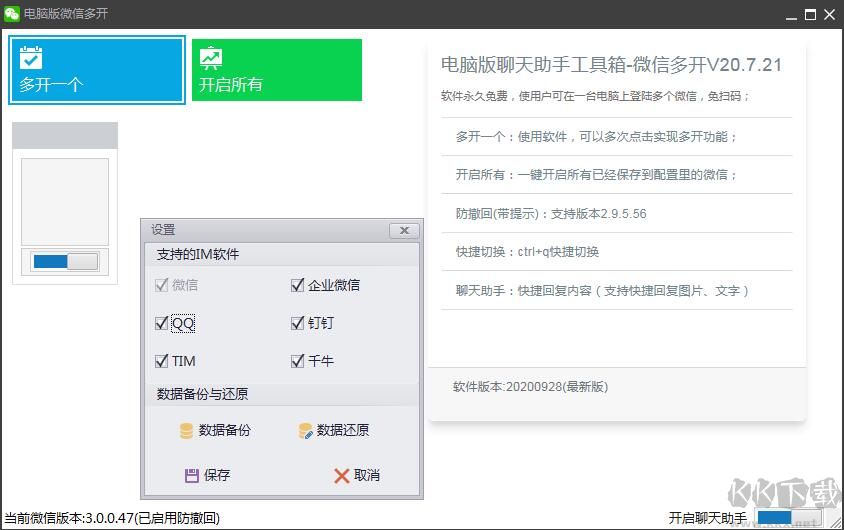844x530 pixels.
Task: Click the 当前微信版本 status bar text
Action: pyautogui.click(x=112, y=518)
